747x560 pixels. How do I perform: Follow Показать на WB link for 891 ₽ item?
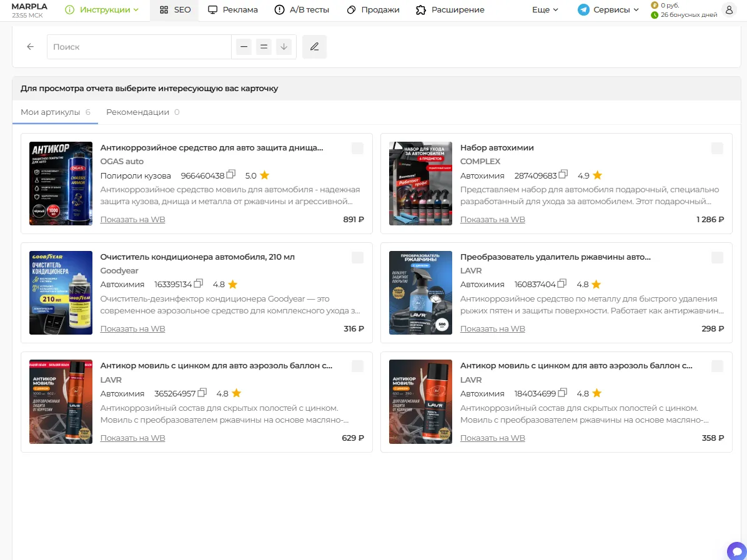click(132, 220)
